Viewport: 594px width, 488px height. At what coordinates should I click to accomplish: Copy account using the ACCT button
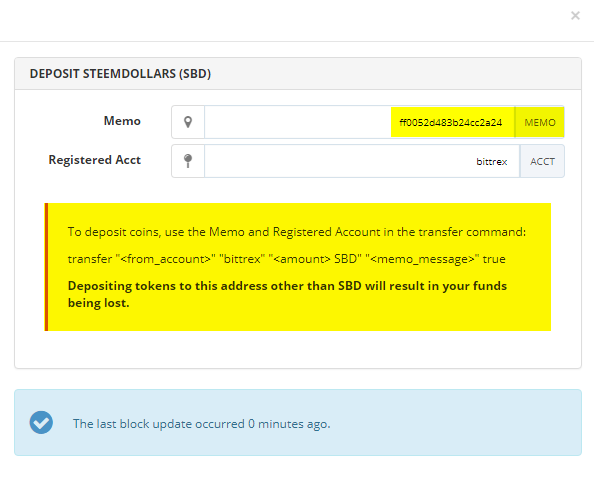point(542,161)
